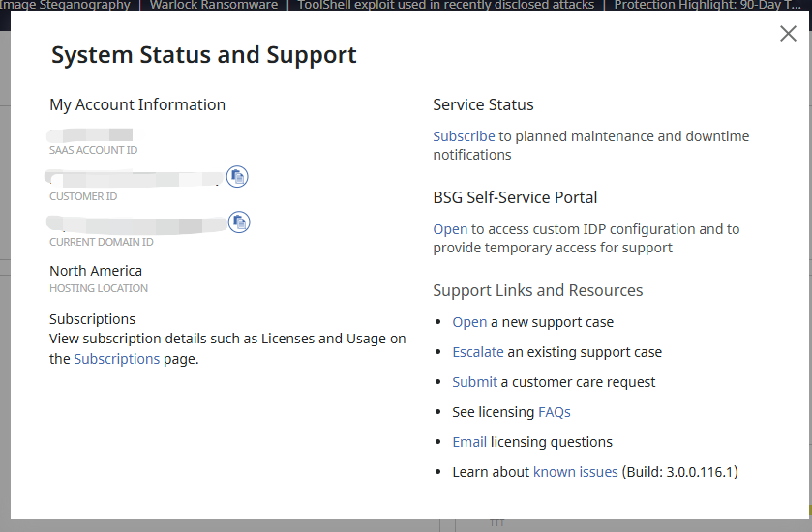Screen dimensions: 812x532
Task: Escalate an existing support case
Action: tap(478, 352)
